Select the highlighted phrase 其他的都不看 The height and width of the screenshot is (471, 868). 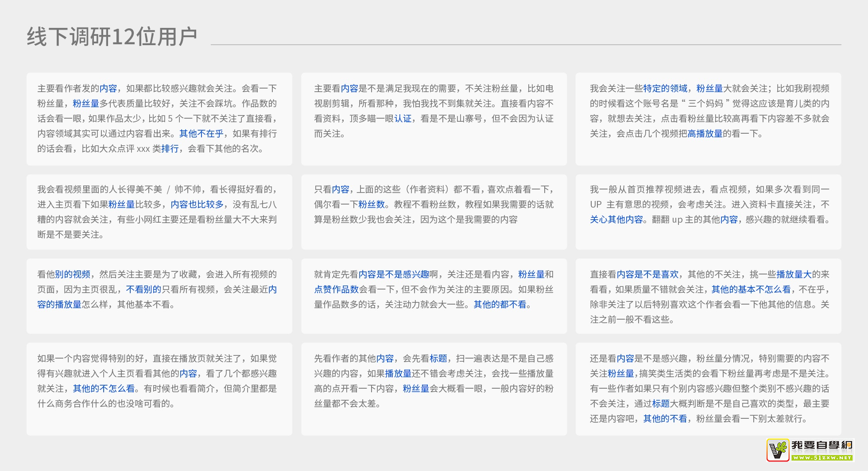pos(500,305)
